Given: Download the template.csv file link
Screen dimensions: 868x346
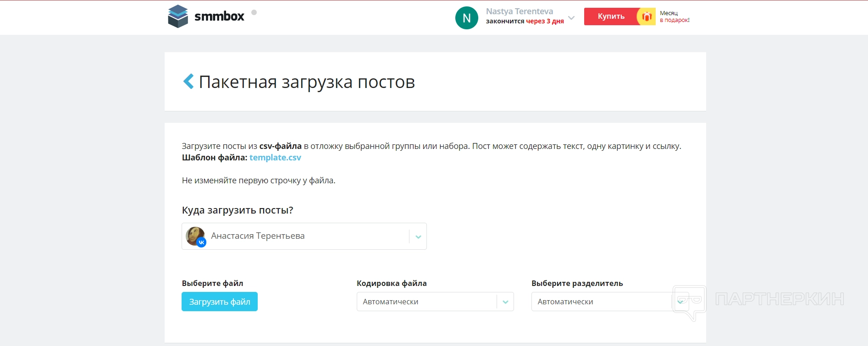Looking at the screenshot, I should click(x=275, y=157).
